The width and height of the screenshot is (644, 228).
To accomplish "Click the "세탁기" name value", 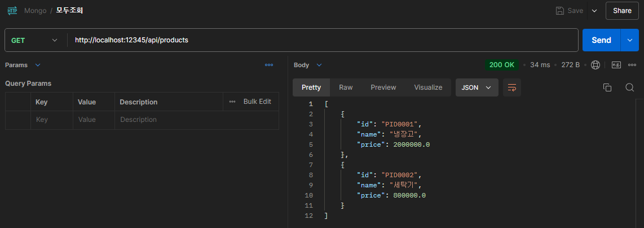I will point(404,185).
